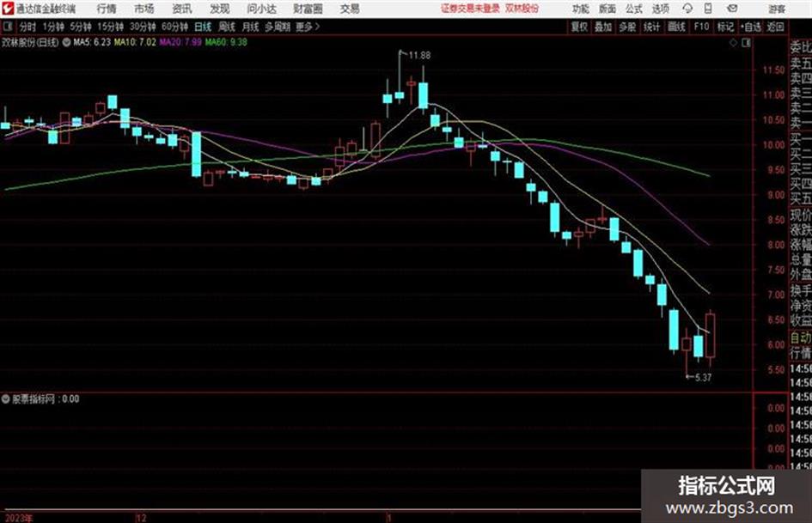Open F10 company info
Viewport: 812px width, 523px height.
coord(702,27)
